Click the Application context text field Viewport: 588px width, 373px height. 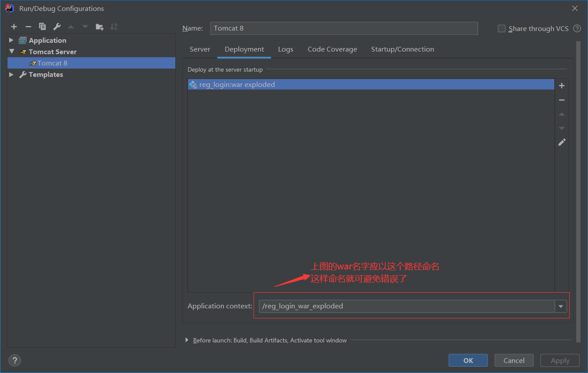click(x=407, y=306)
